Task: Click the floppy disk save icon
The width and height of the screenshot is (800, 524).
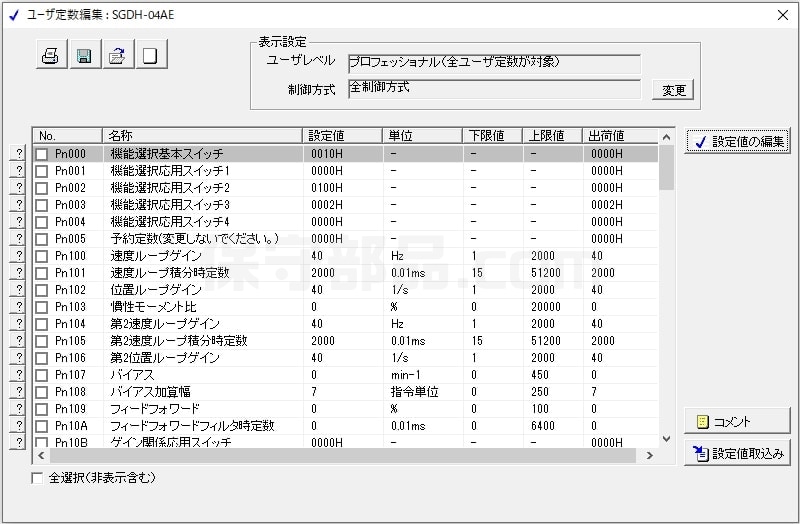Action: [x=83, y=56]
